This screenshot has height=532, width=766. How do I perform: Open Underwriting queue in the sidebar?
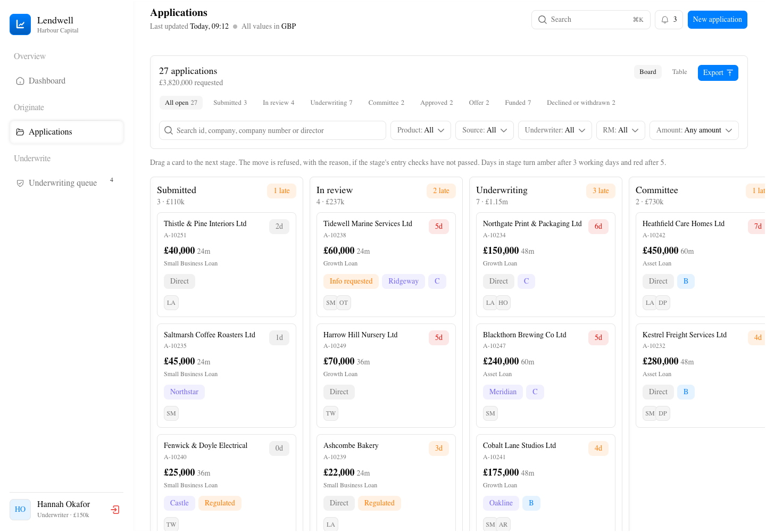point(66,183)
